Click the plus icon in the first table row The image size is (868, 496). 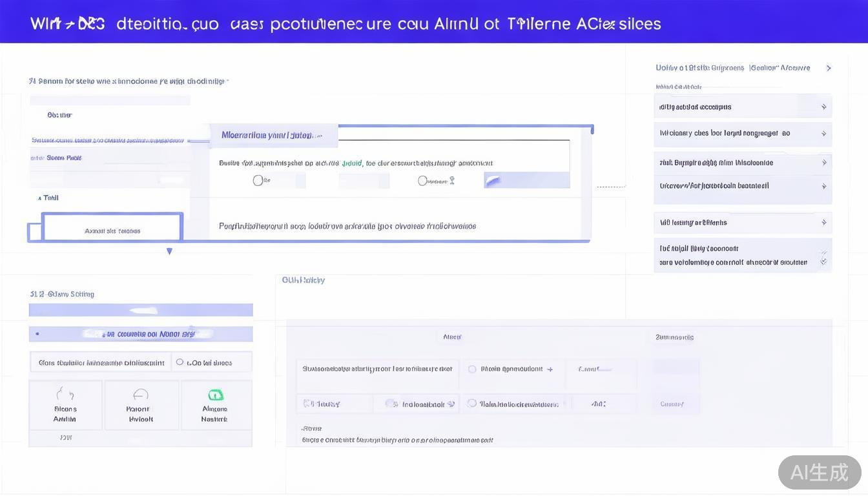(550, 369)
